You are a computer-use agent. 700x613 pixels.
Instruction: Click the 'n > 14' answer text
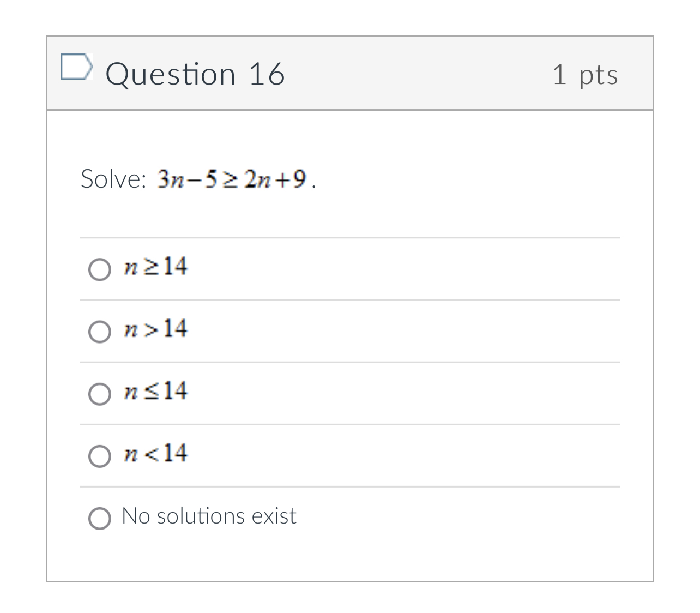tap(156, 329)
